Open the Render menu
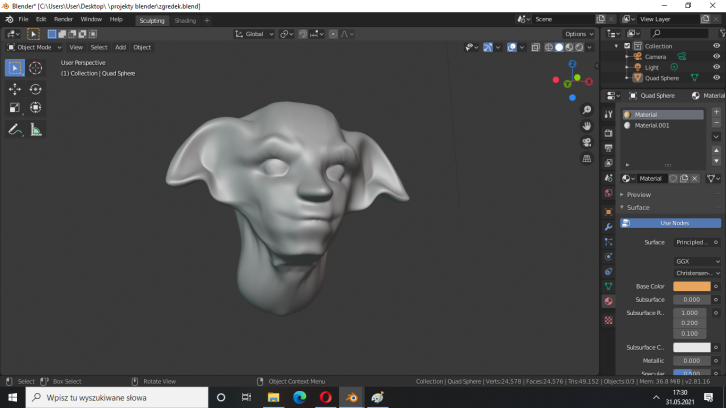 click(x=63, y=19)
